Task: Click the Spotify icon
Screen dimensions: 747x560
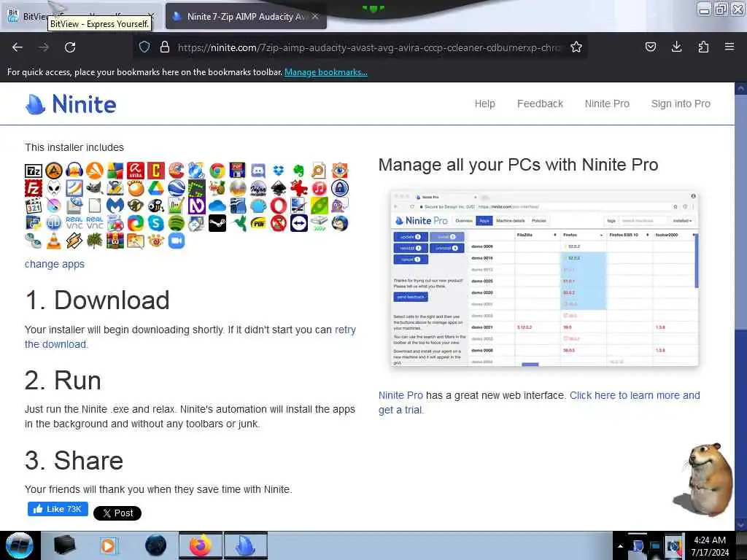Action: (177, 223)
